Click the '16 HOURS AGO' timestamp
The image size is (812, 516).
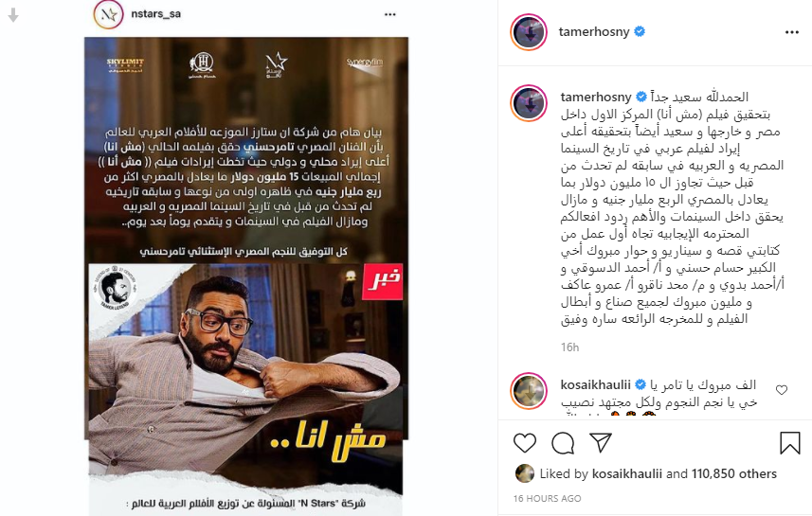click(547, 498)
